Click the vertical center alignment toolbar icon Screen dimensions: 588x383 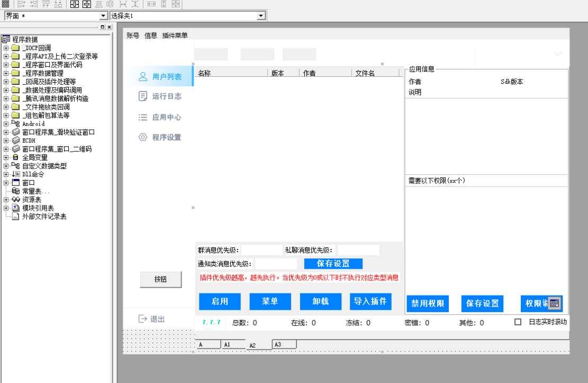pyautogui.click(x=86, y=4)
